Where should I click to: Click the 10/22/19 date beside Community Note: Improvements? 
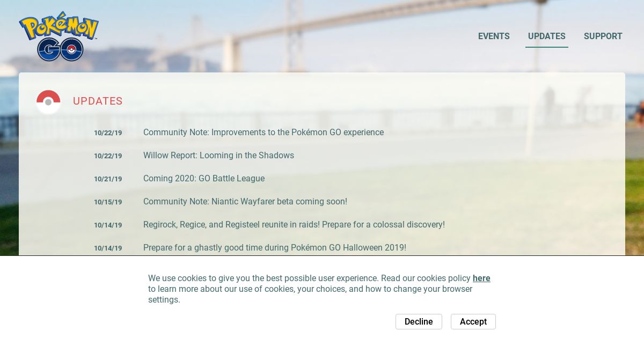pos(108,133)
